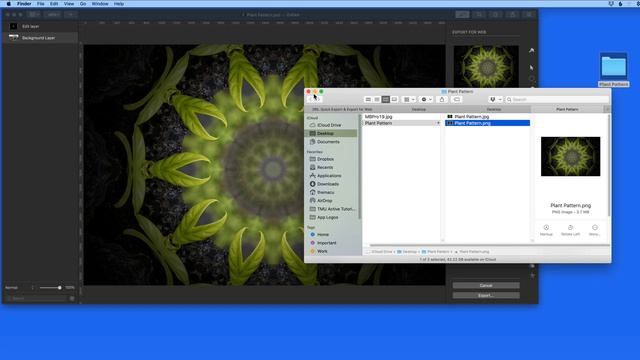Select MBPro19.jpg in Finder column
Screen dimensions: 640x360
point(378,117)
